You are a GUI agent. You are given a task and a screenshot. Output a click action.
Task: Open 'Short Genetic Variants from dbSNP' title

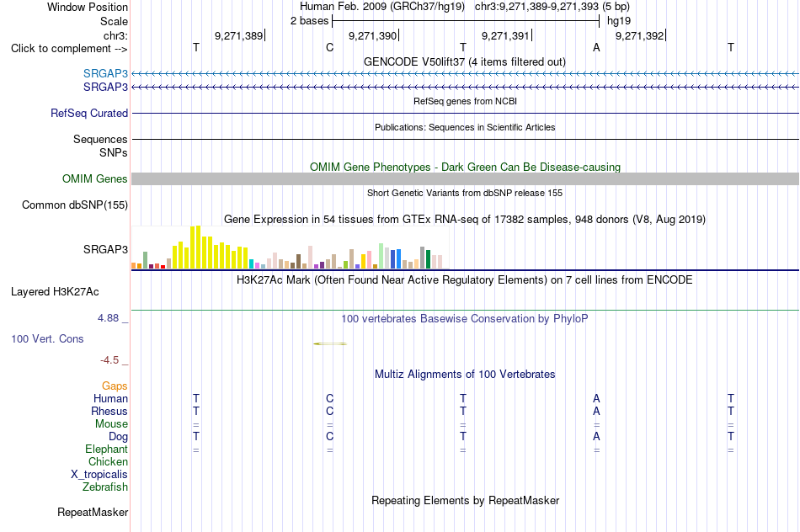(x=465, y=193)
